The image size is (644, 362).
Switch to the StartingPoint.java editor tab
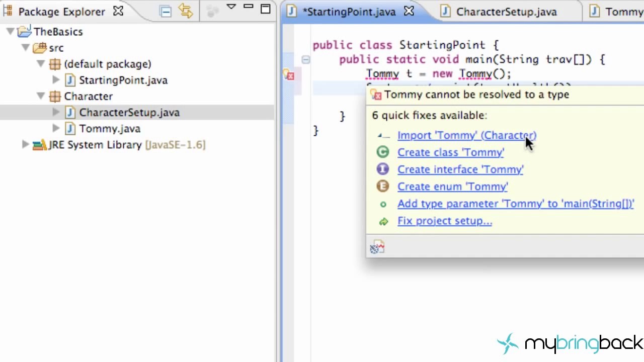tap(349, 12)
